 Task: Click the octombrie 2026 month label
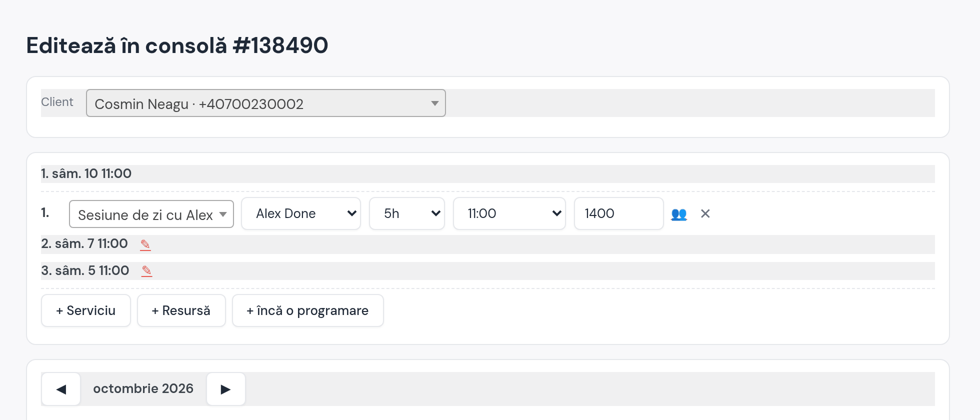click(143, 388)
